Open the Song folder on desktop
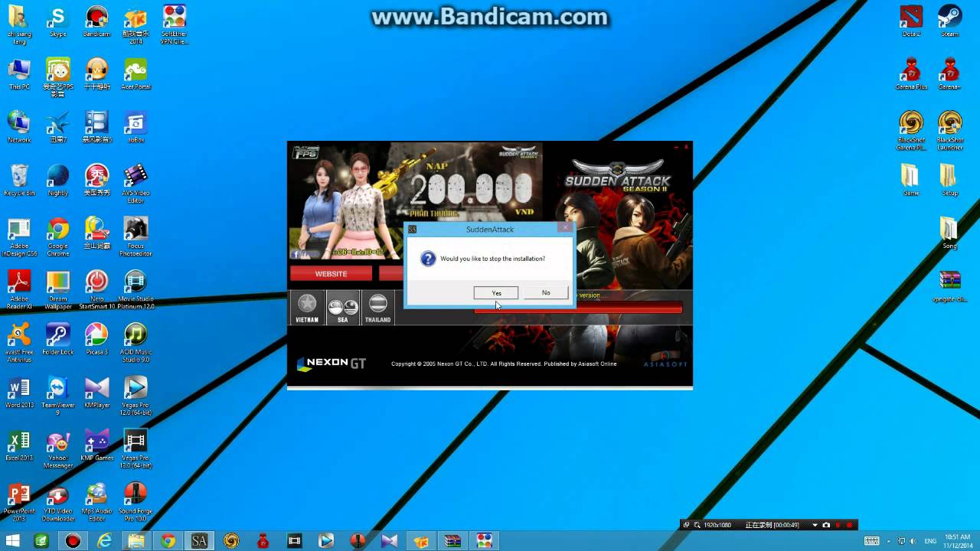 (949, 233)
